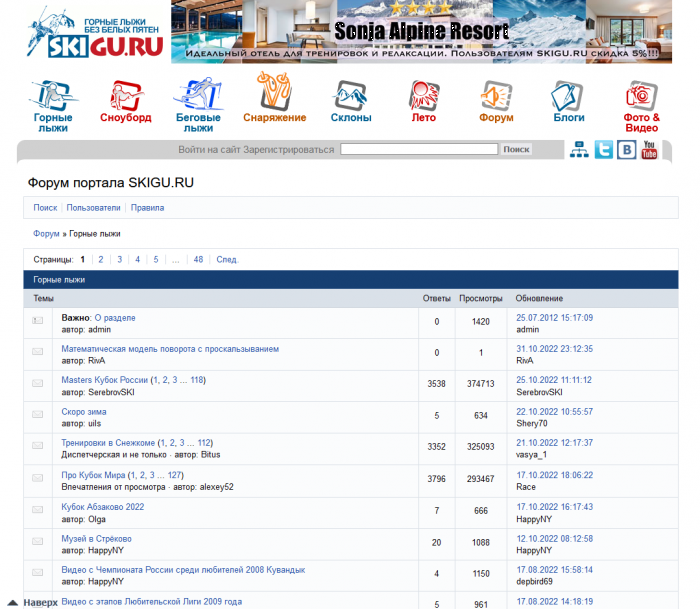Click the Поиск search button
This screenshot has width=700, height=609.
[x=516, y=149]
